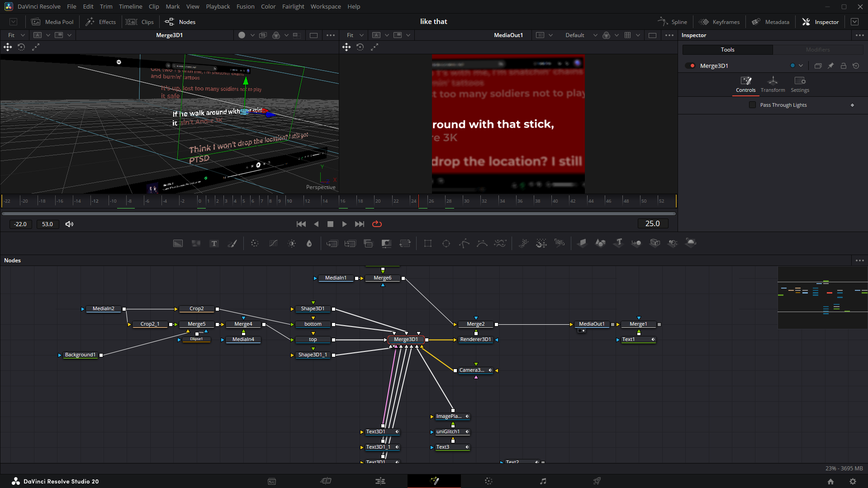Add a Camera 3D node from toolbar
Viewport: 868px width, 488px height.
[655, 243]
